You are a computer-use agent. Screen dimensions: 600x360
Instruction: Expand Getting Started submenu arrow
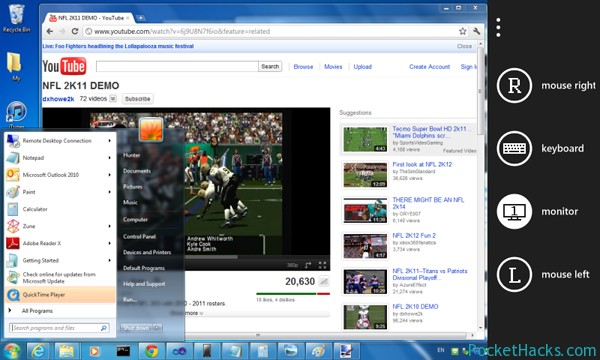(109, 260)
